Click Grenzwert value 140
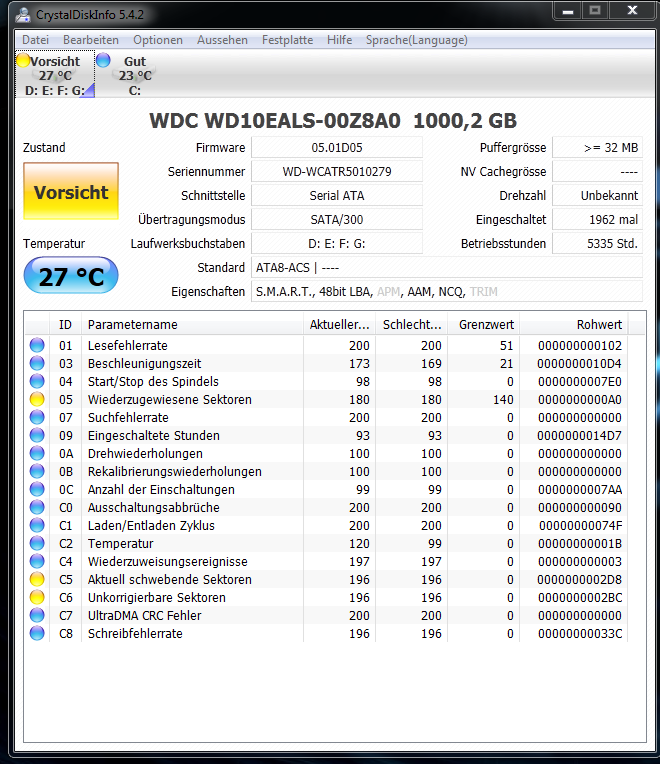Viewport: 660px width, 764px height. 503,400
